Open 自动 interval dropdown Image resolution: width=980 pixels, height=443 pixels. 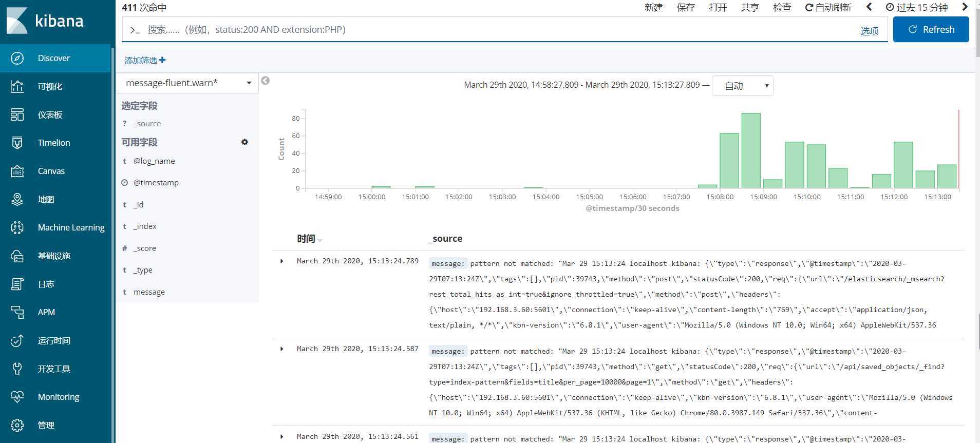(x=742, y=86)
